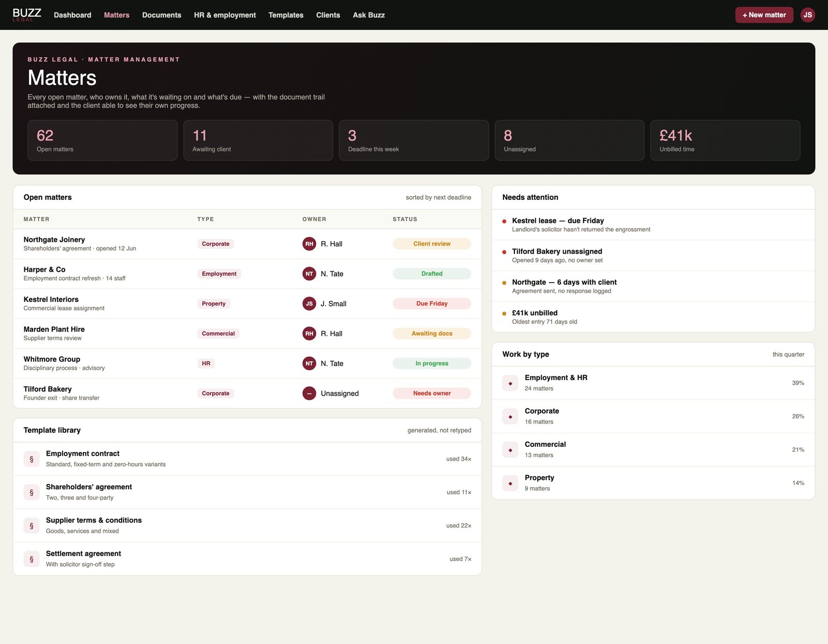Open Kestrel lease due Friday alert

coord(653,225)
